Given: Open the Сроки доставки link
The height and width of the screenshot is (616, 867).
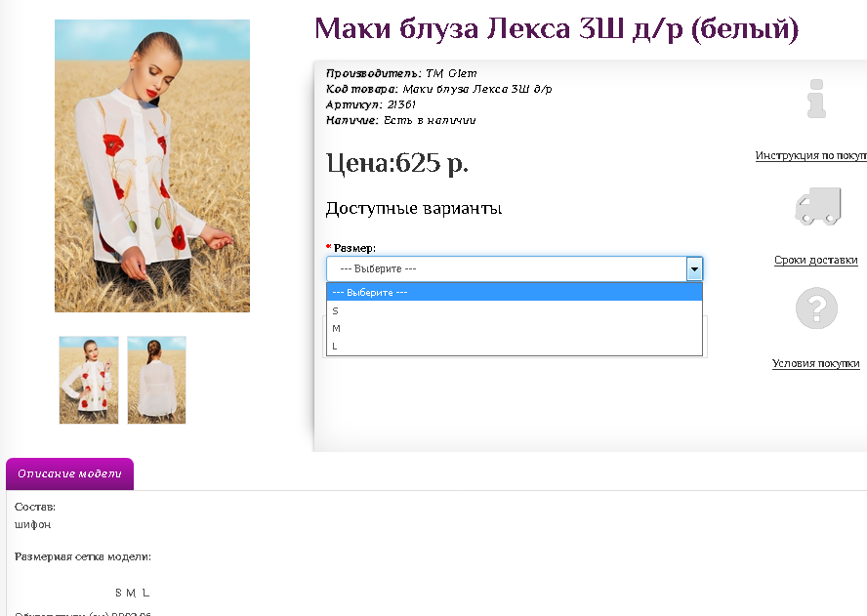Looking at the screenshot, I should tap(815, 260).
